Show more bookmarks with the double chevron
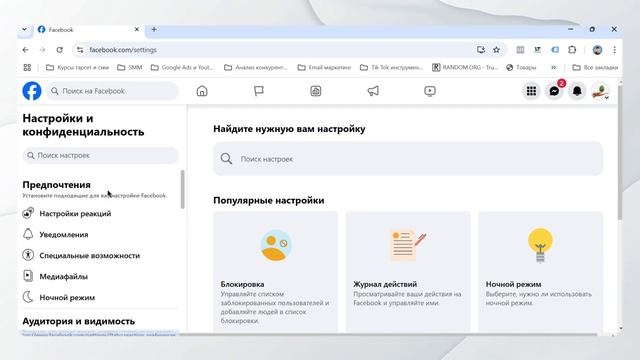The height and width of the screenshot is (360, 640). (x=553, y=67)
